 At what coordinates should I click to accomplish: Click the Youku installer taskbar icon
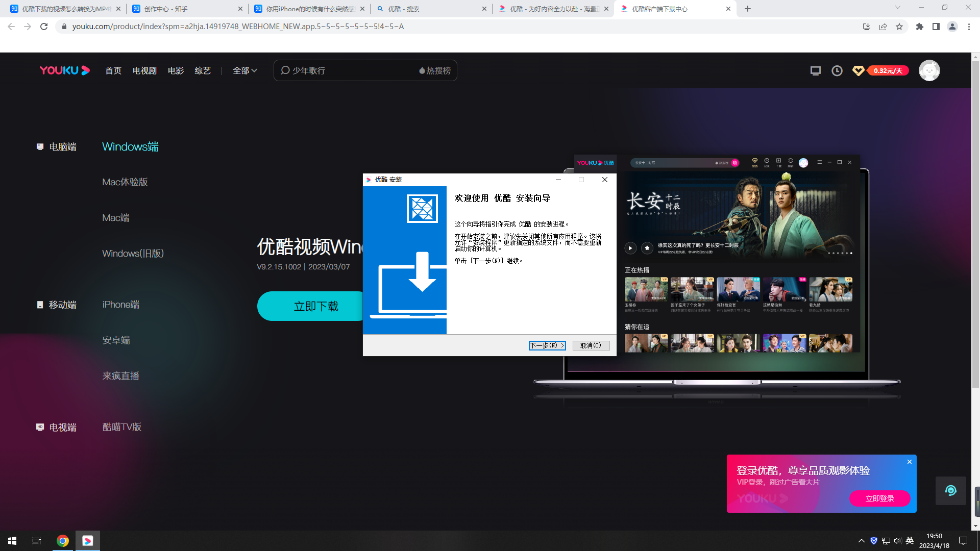88,541
